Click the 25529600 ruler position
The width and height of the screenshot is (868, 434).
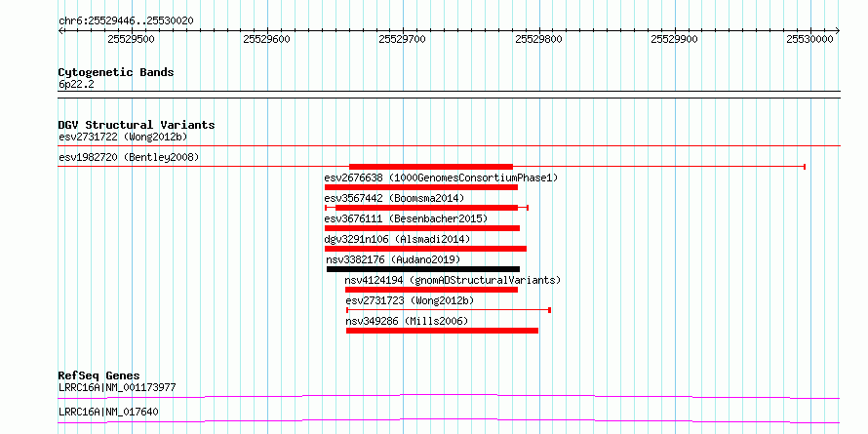point(267,39)
